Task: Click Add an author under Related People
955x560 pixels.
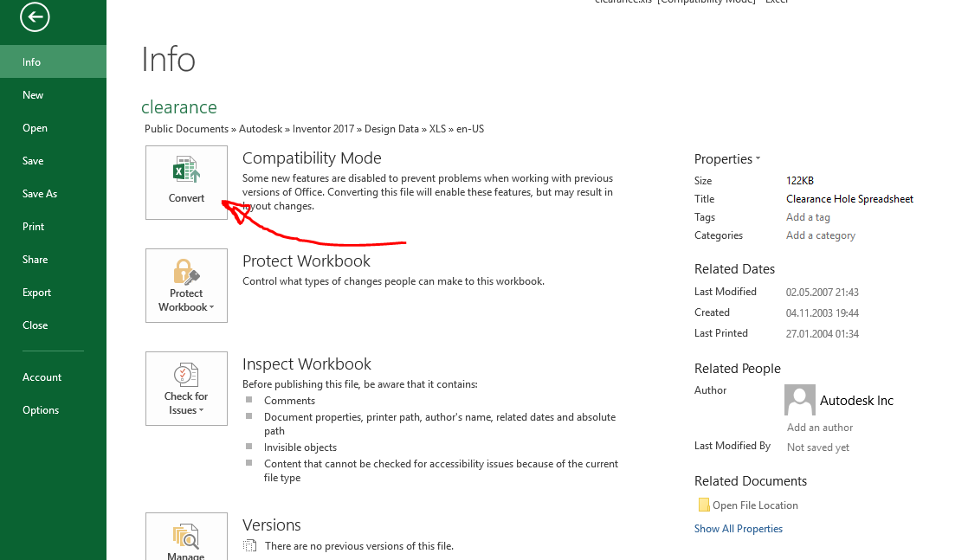Action: pyautogui.click(x=819, y=427)
